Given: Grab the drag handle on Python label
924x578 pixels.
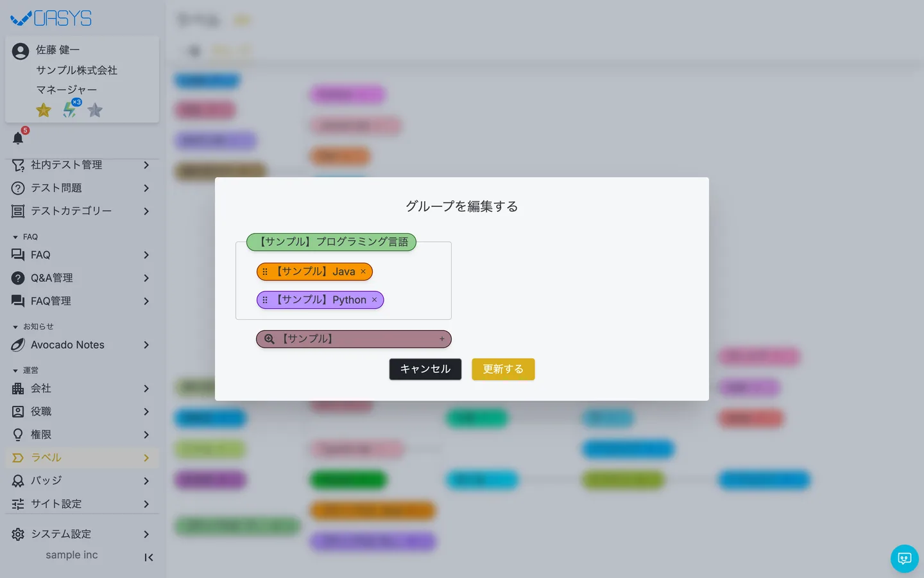Looking at the screenshot, I should 265,300.
